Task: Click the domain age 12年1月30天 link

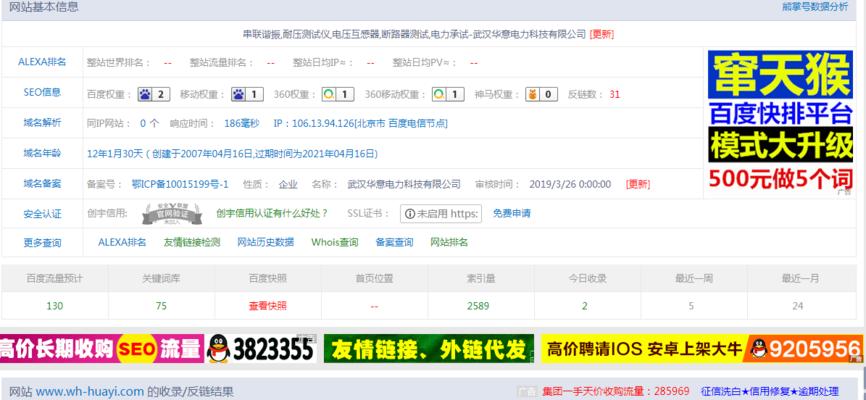Action: click(233, 154)
